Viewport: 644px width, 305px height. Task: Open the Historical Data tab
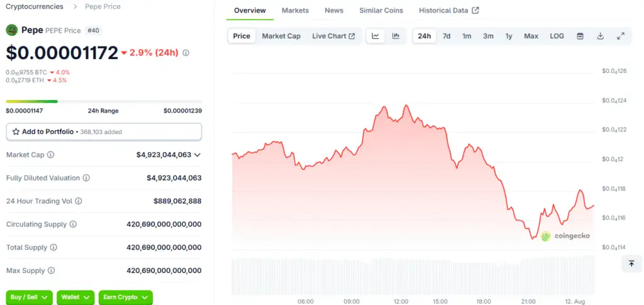pyautogui.click(x=449, y=11)
